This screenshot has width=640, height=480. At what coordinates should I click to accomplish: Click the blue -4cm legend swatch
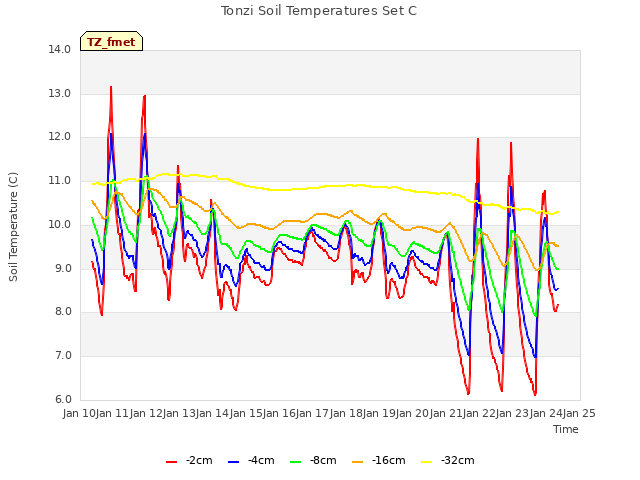pos(233,462)
